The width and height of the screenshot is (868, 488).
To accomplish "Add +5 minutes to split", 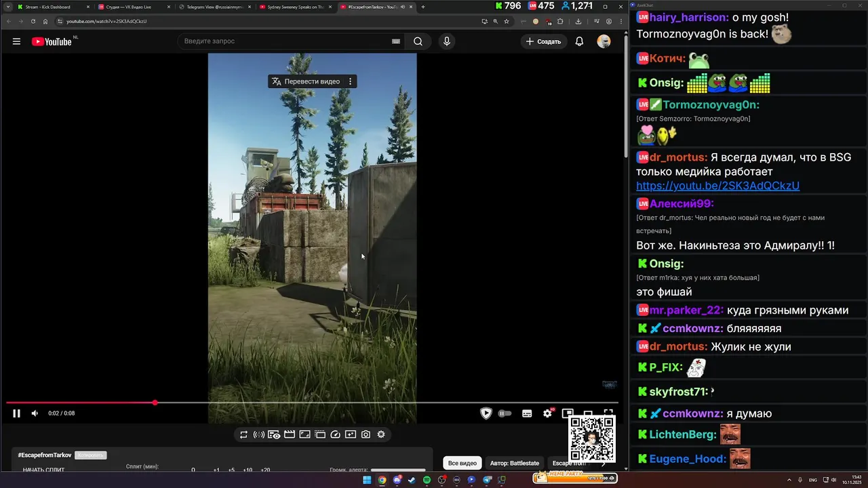I will pyautogui.click(x=231, y=470).
